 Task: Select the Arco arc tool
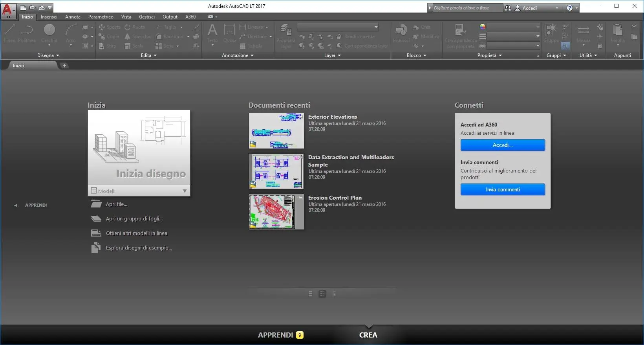click(x=71, y=34)
